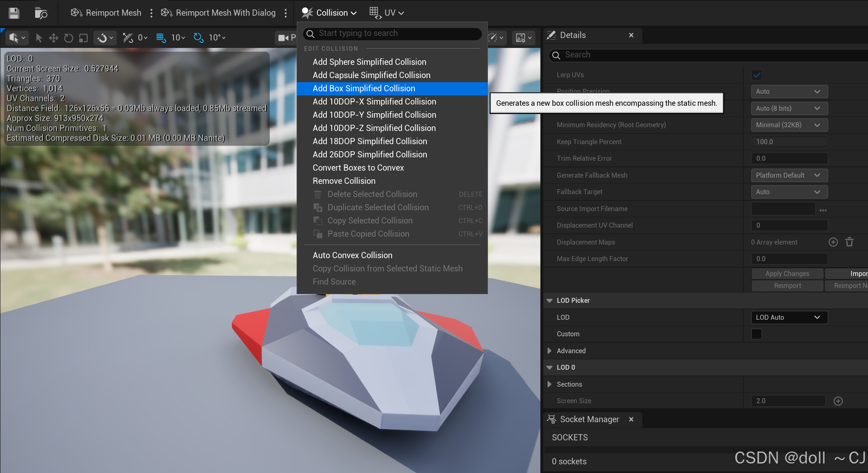Uncheck the Lerp UVs checkbox
This screenshot has width=868, height=473.
[x=756, y=75]
